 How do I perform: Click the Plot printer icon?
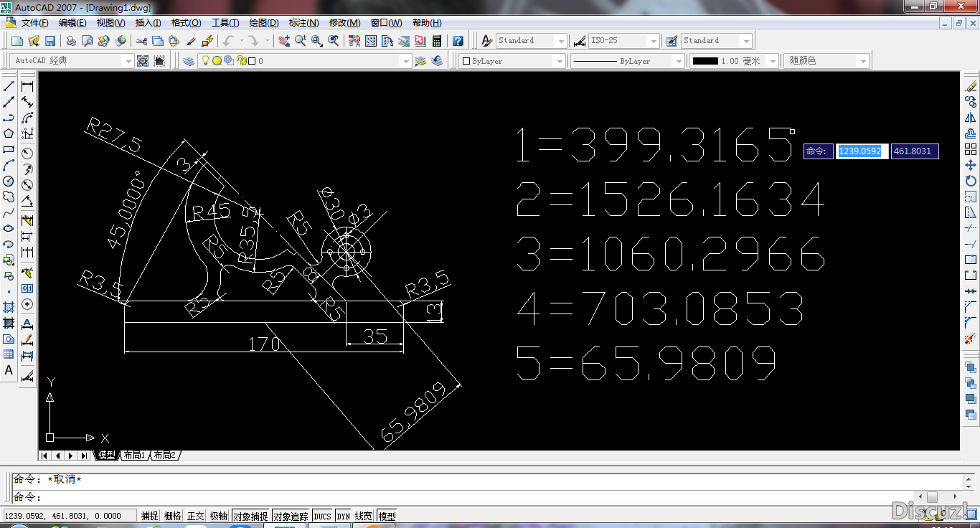71,41
